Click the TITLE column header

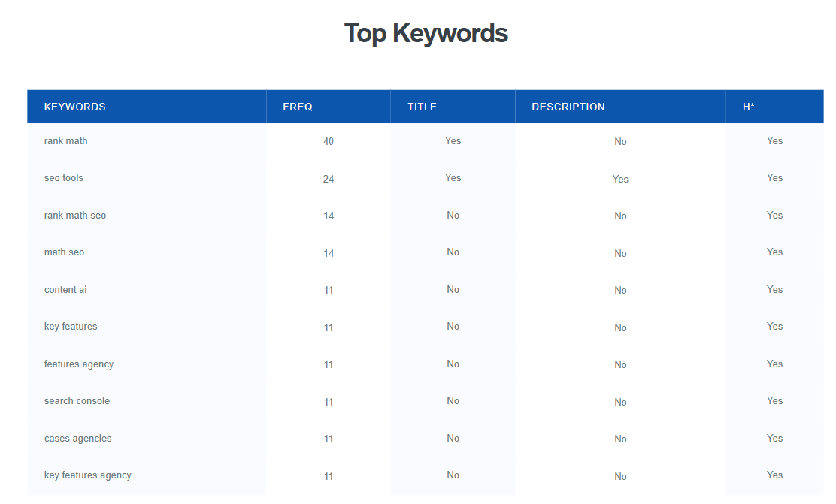point(453,107)
